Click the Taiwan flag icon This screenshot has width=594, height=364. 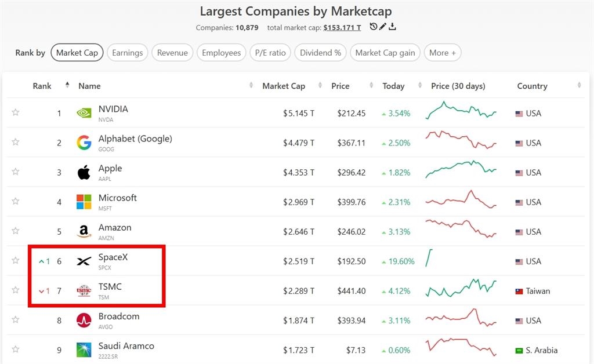pos(519,292)
